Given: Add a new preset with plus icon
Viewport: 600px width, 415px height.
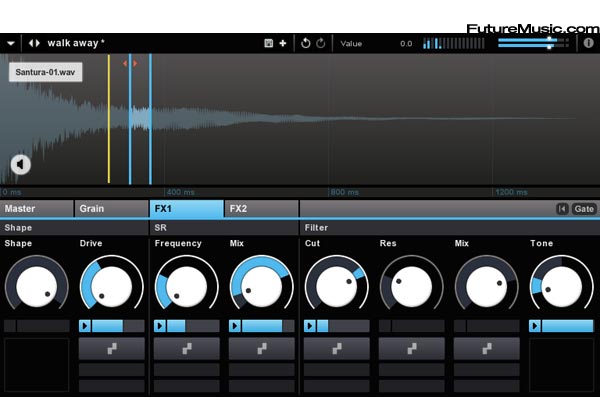Looking at the screenshot, I should 283,43.
